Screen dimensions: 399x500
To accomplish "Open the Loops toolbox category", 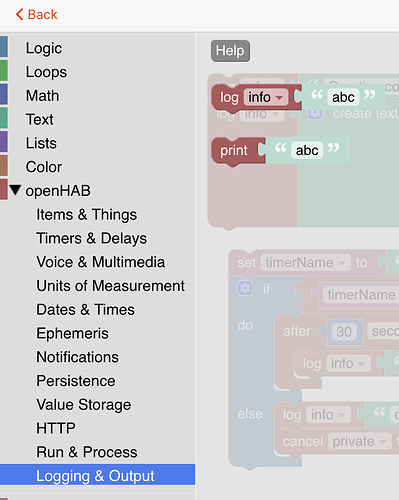I will 46,72.
